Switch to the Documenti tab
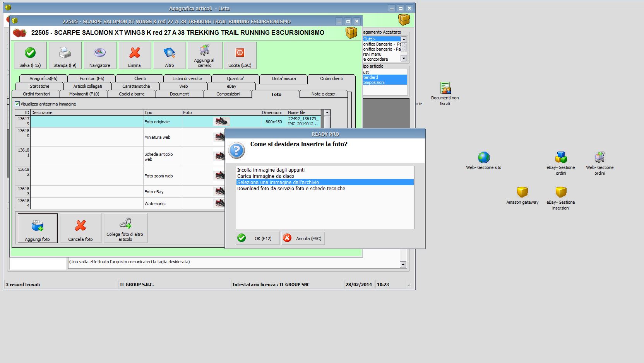644x363 pixels. click(180, 94)
